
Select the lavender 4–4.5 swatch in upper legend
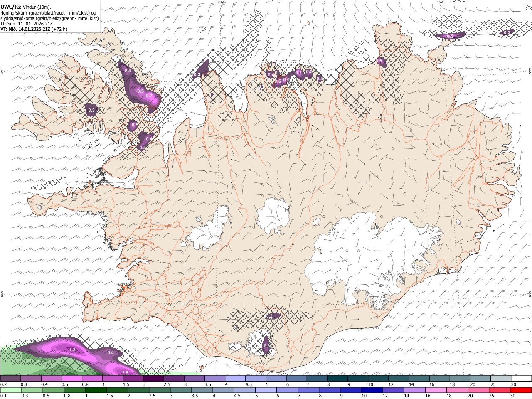[235, 379]
